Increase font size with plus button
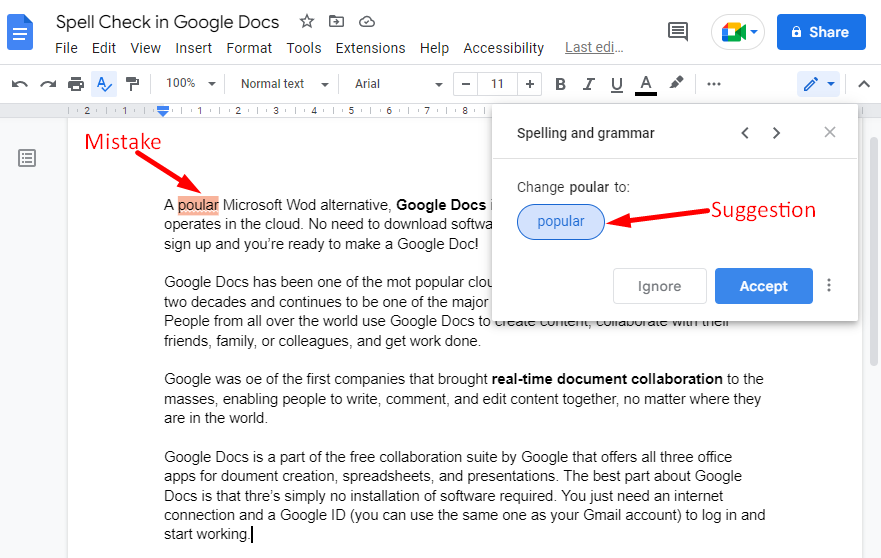Viewport: 881px width, 558px height. coord(529,84)
